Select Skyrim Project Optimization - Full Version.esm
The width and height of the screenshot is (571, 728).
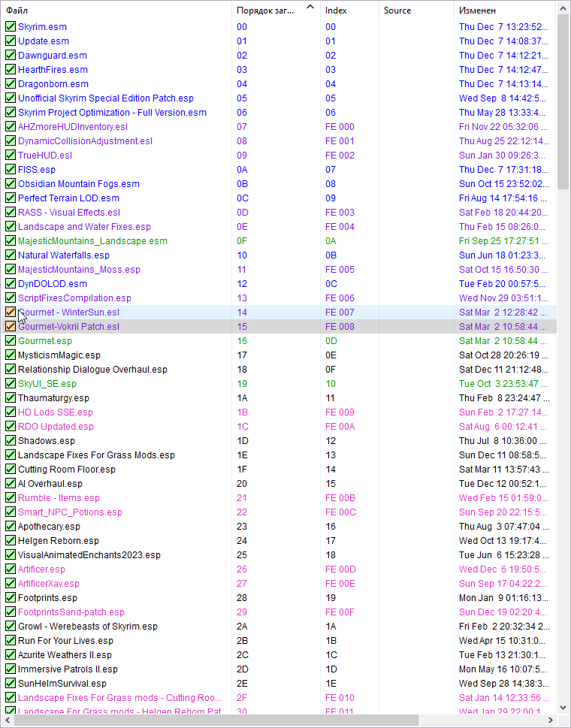pos(113,113)
